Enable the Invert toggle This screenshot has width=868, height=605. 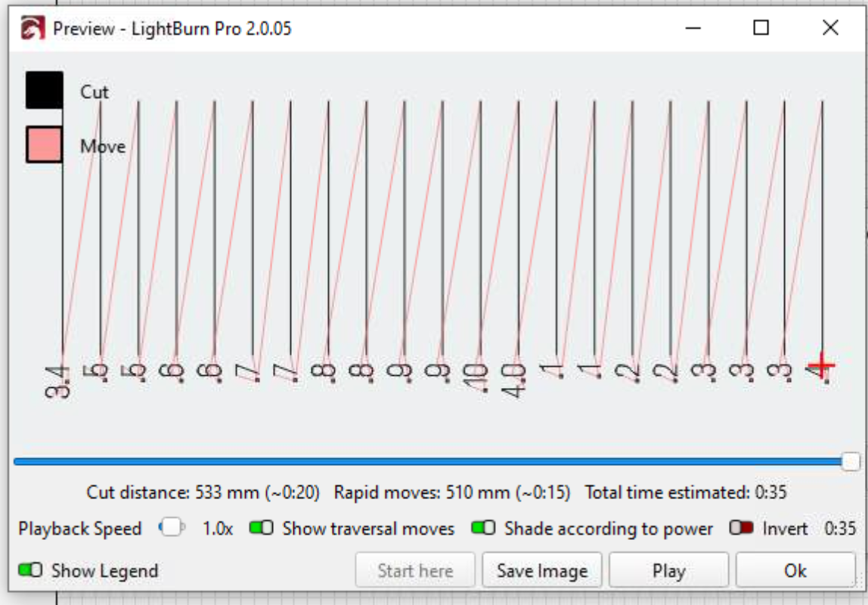click(741, 529)
